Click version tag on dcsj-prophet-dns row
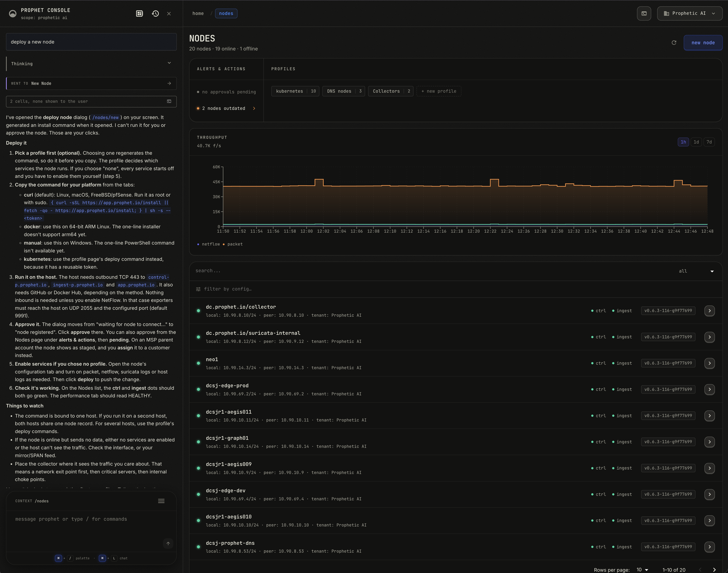Viewport: 728px width, 573px height. click(x=668, y=547)
